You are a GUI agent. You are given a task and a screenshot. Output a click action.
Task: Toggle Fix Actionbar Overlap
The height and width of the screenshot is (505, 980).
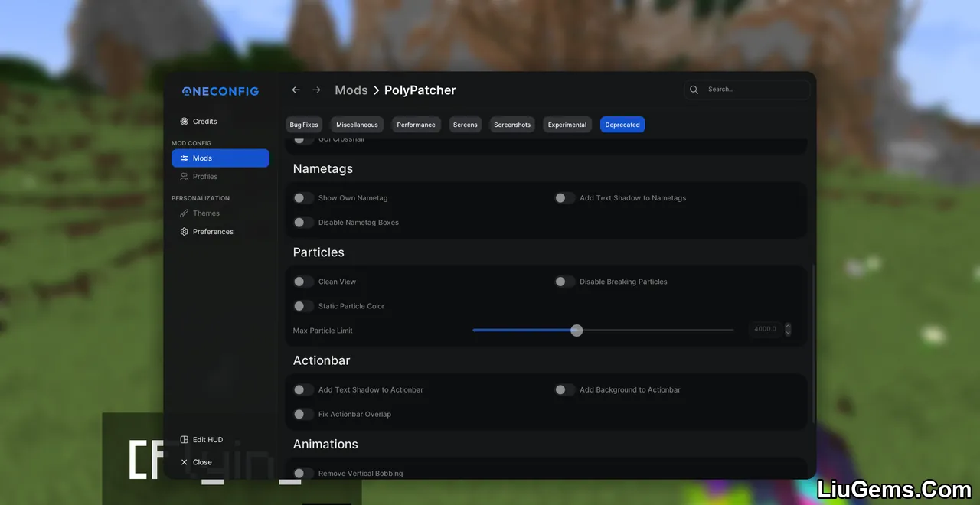[304, 414]
